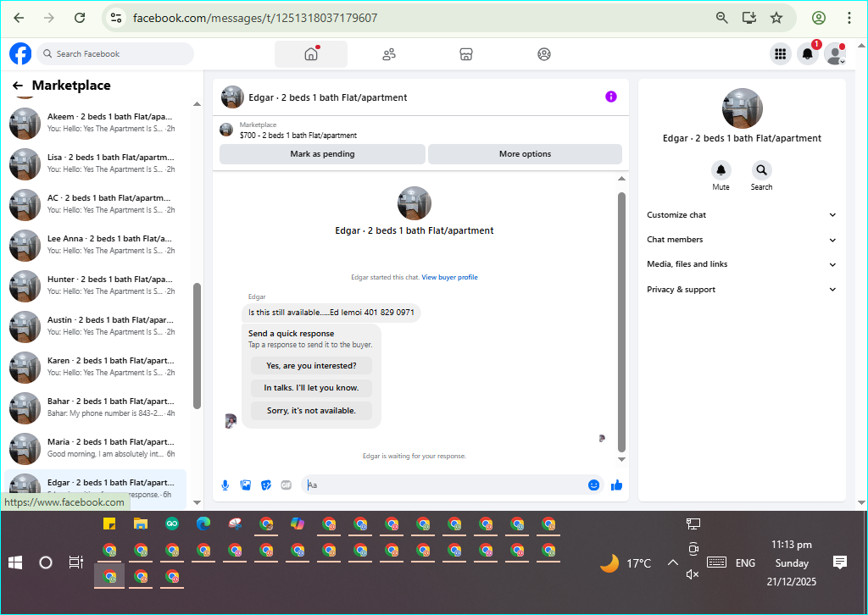This screenshot has height=615, width=868.
Task: Open the notifications bell
Action: click(x=808, y=53)
